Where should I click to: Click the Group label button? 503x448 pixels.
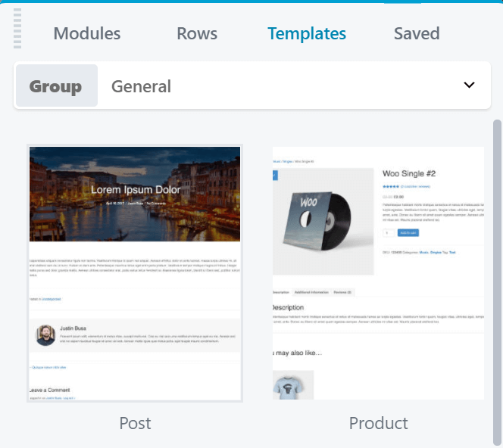(57, 86)
